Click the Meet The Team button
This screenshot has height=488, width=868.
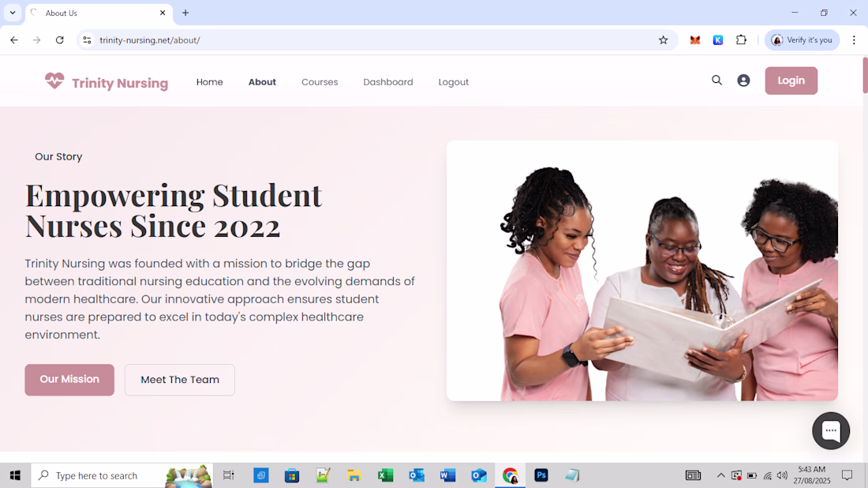180,380
